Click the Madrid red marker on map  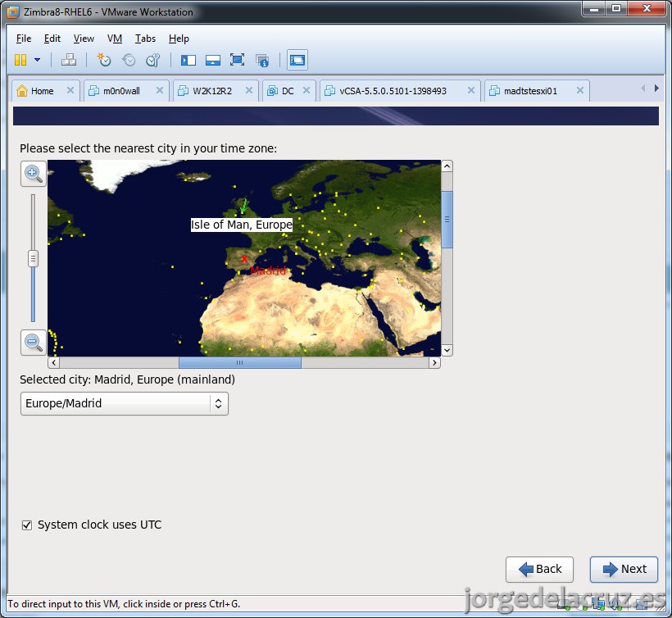244,259
